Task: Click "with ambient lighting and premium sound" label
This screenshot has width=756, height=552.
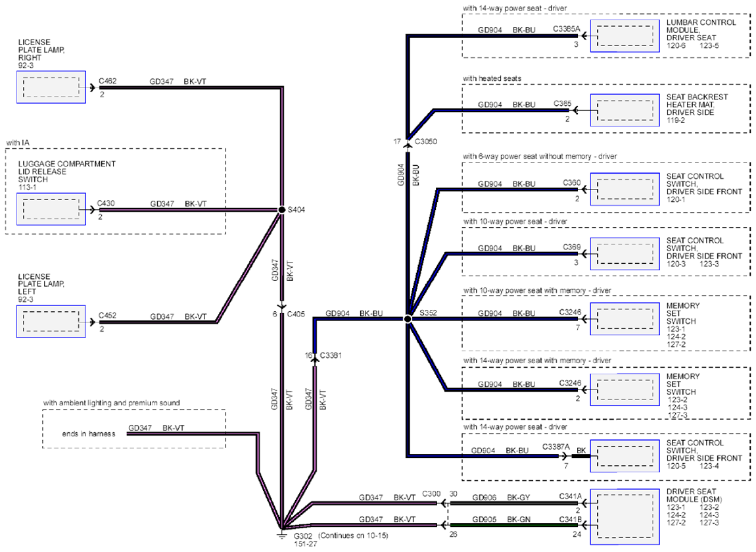Action: (111, 403)
